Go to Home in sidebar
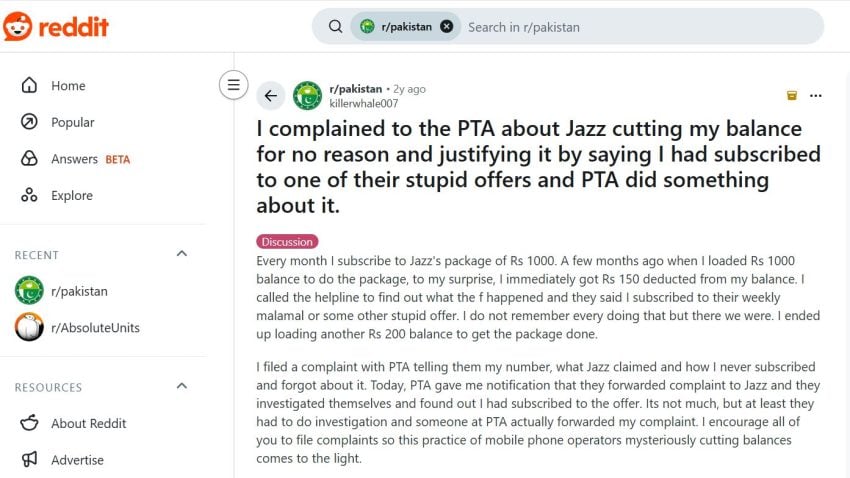 [x=68, y=86]
